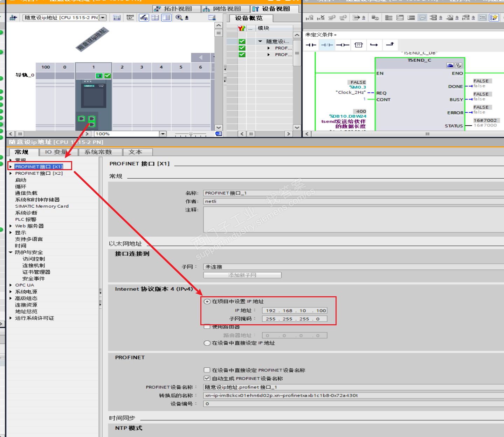Expand PROFINET接口 [X2] tree node
Screen dimensions: 504x437
[11, 173]
